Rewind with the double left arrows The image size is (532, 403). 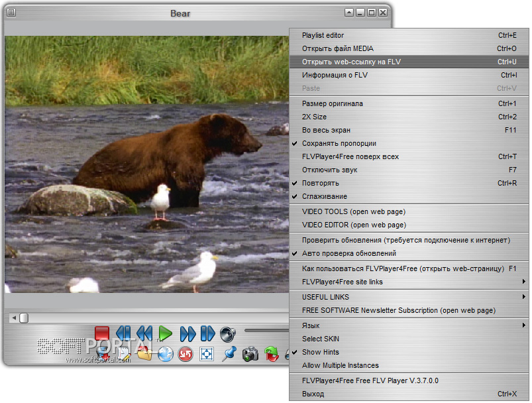(144, 333)
